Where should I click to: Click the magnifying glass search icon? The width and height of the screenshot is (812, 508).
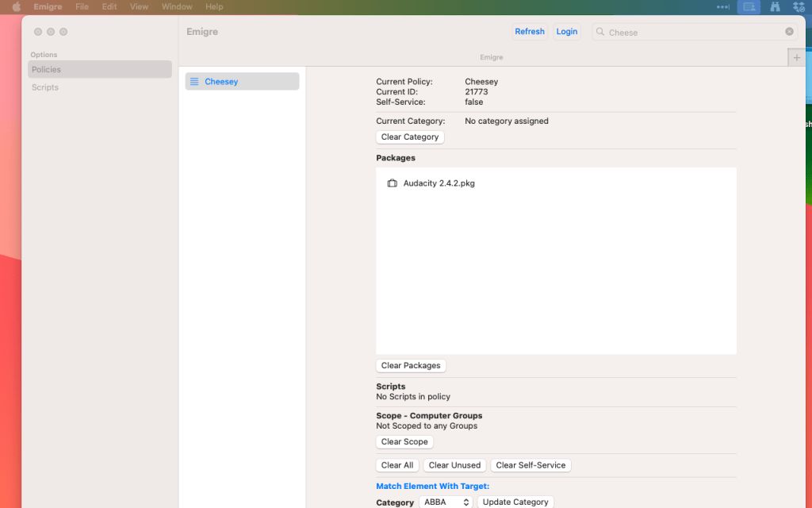pos(600,33)
